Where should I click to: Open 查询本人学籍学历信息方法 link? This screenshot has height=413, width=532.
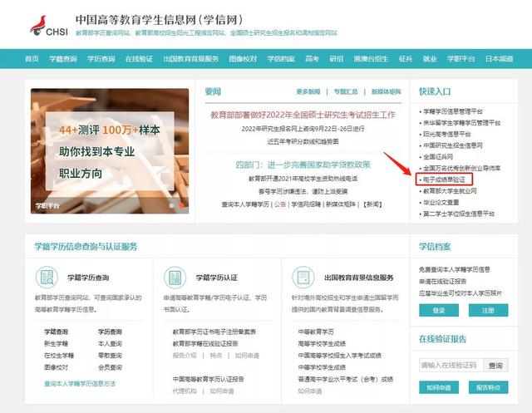(x=80, y=384)
